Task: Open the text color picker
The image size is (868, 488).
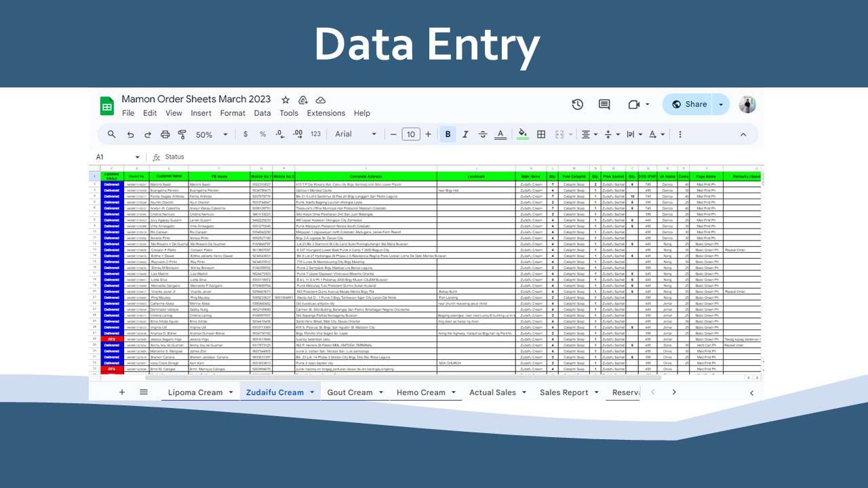Action: click(x=500, y=134)
